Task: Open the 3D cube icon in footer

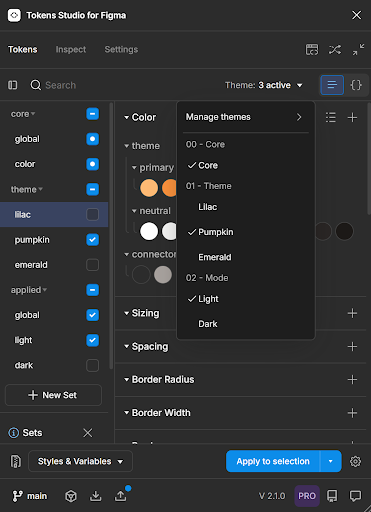Action: point(71,496)
